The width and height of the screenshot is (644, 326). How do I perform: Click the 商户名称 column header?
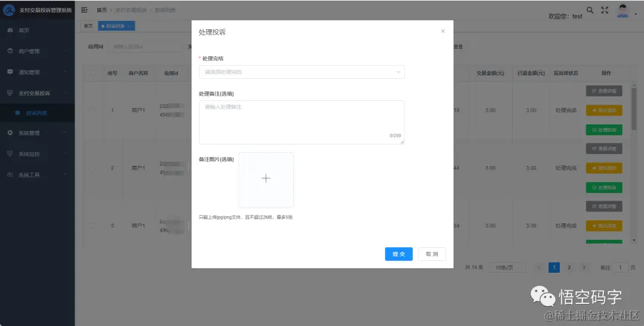(x=138, y=73)
